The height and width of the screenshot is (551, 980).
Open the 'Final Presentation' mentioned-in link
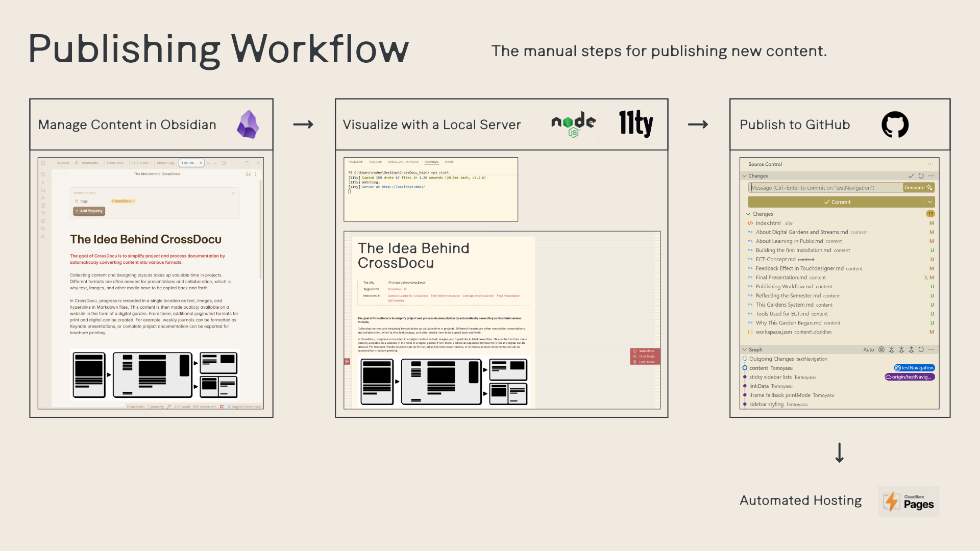tap(508, 296)
